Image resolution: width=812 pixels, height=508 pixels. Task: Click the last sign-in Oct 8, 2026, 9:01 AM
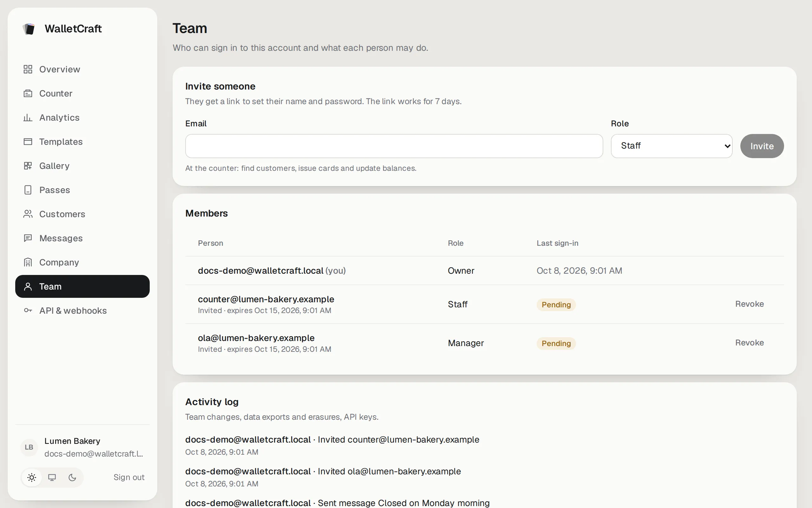pyautogui.click(x=580, y=271)
